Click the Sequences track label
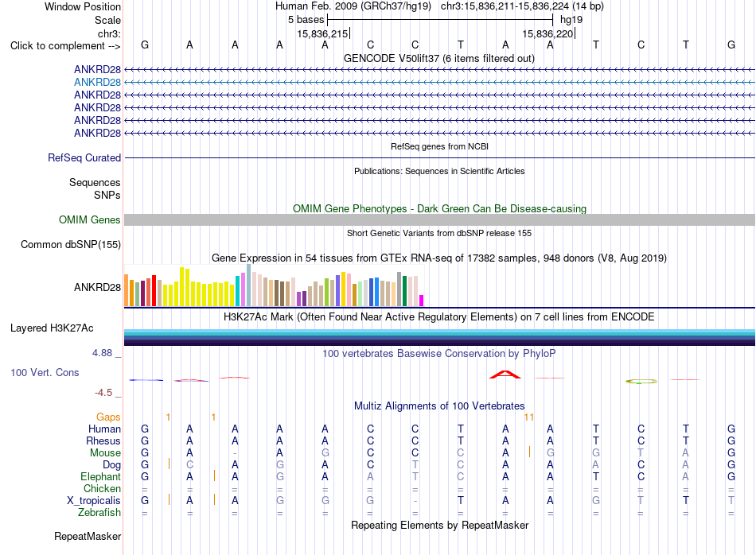The width and height of the screenshot is (756, 555). click(x=95, y=183)
